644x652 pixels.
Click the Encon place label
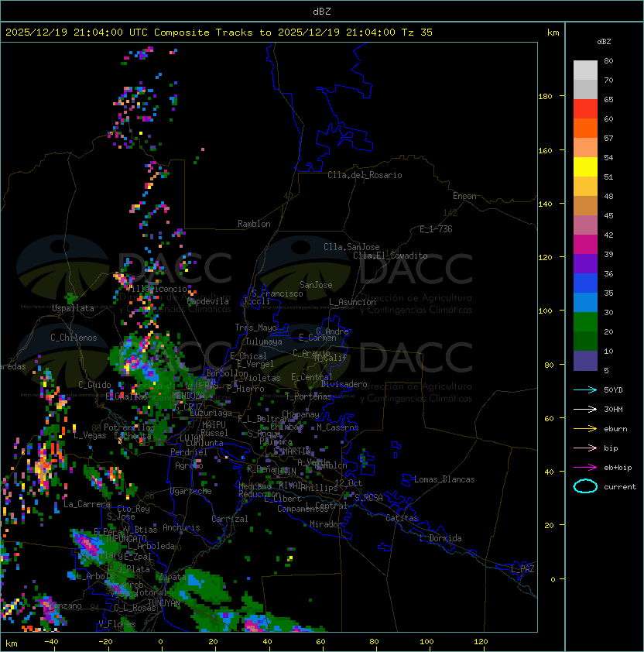[x=464, y=196]
